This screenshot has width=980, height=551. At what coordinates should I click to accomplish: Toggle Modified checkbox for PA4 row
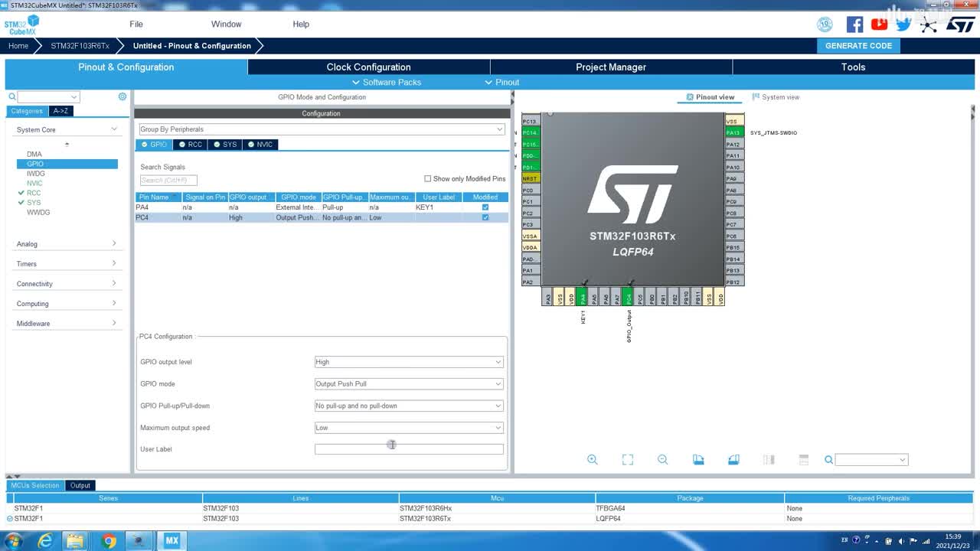tap(485, 207)
